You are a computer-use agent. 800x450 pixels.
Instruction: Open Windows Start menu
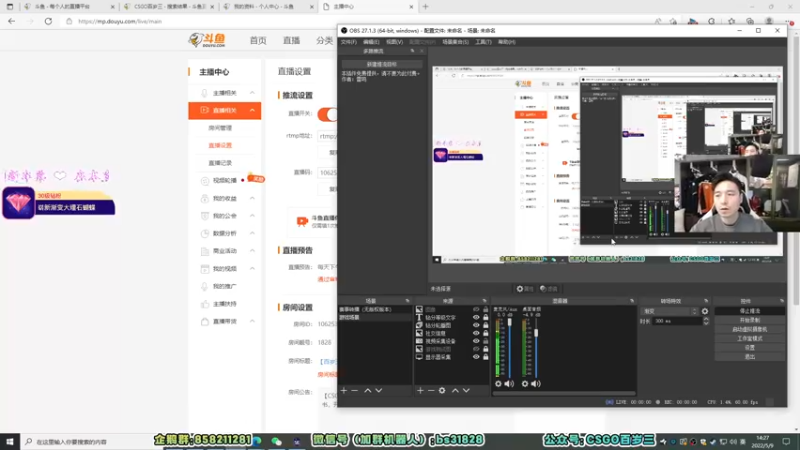click(x=10, y=442)
